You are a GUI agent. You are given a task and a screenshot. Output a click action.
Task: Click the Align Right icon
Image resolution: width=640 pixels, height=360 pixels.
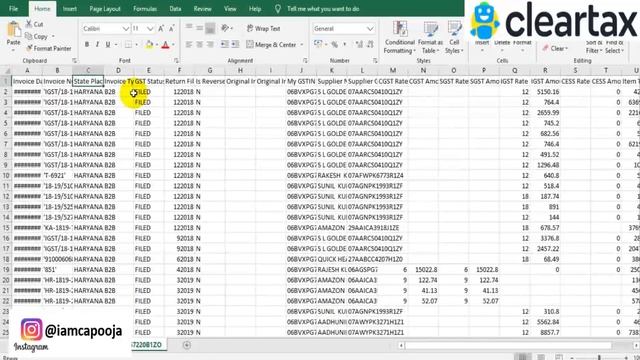tap(210, 44)
